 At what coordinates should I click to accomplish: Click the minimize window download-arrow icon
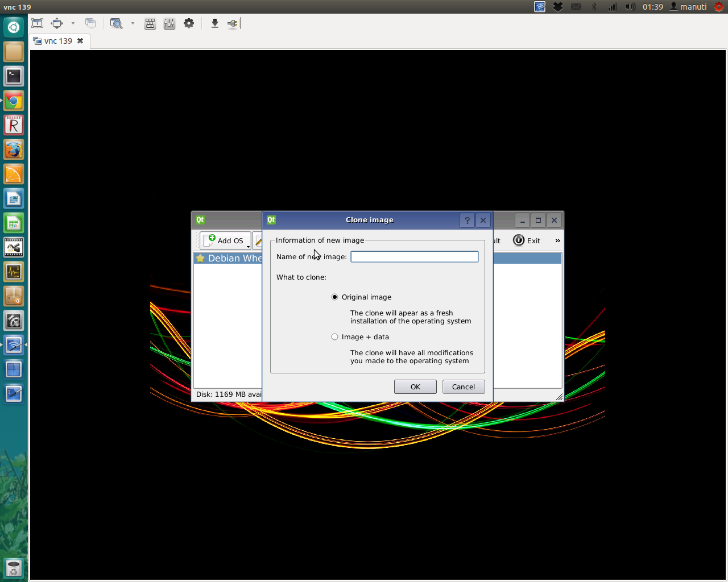[x=214, y=23]
